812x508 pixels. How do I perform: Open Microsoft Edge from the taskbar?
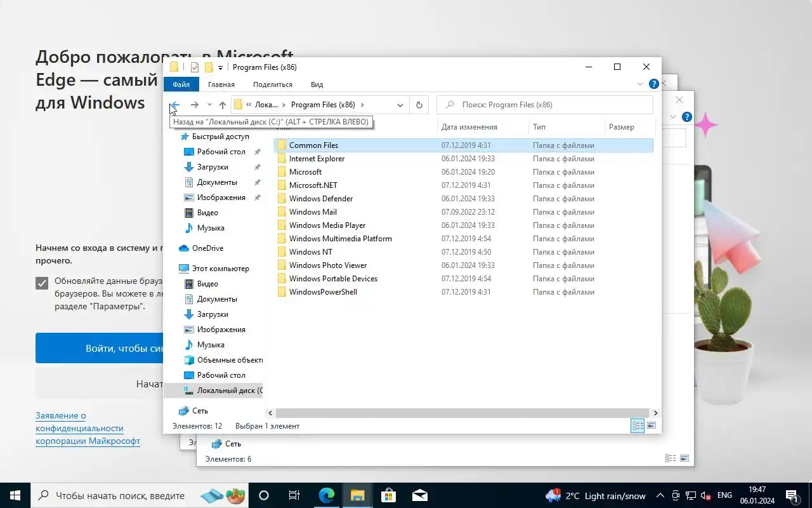[x=327, y=495]
